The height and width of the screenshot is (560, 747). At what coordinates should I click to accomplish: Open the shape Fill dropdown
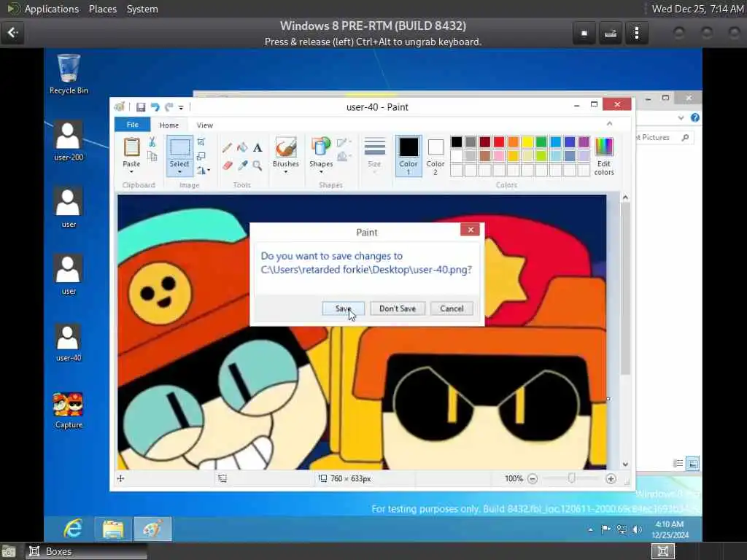click(x=344, y=156)
